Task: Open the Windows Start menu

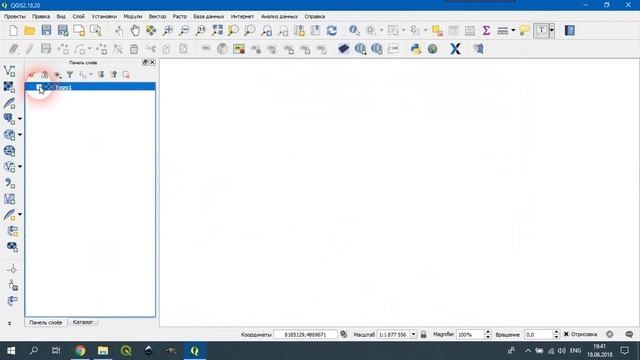Action: (x=11, y=351)
